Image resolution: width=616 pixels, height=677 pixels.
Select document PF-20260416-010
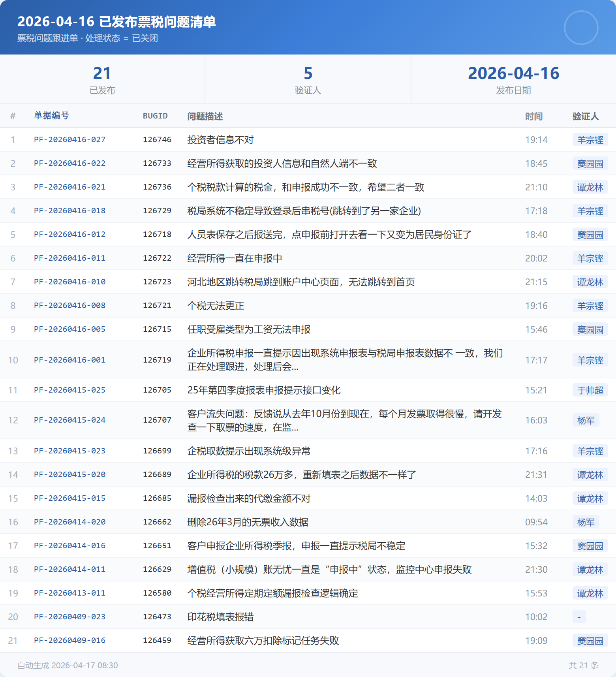pyautogui.click(x=69, y=282)
